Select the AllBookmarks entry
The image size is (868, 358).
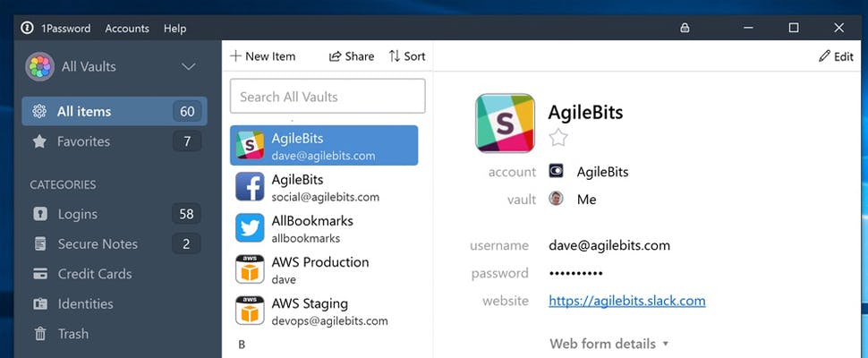(324, 228)
